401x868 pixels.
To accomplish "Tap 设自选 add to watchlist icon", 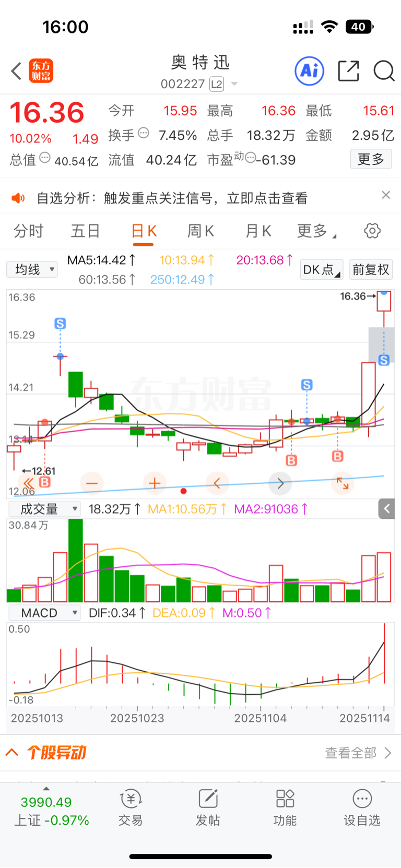I will [x=362, y=807].
